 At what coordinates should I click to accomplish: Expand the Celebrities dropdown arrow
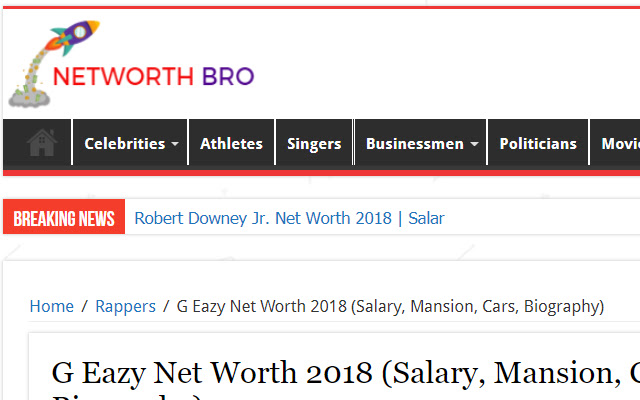tap(174, 144)
